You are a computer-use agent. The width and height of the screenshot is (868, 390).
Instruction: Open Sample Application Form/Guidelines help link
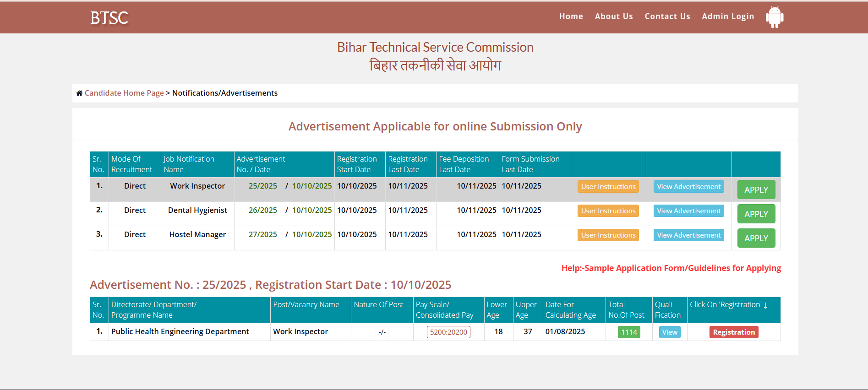click(671, 268)
